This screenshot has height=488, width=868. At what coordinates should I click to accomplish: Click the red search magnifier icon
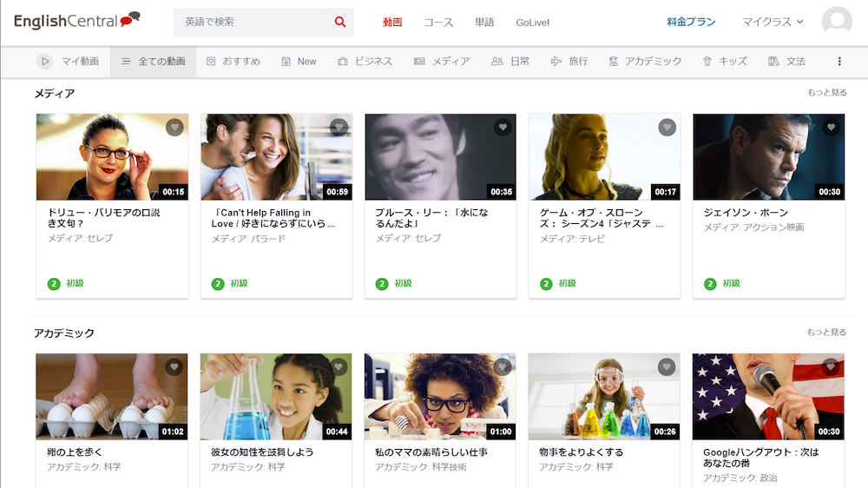pos(340,22)
